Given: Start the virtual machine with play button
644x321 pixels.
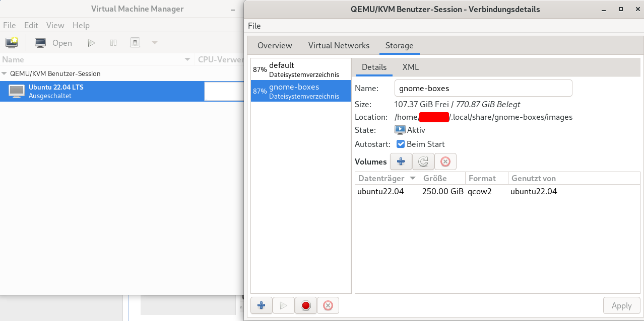Looking at the screenshot, I should click(91, 43).
